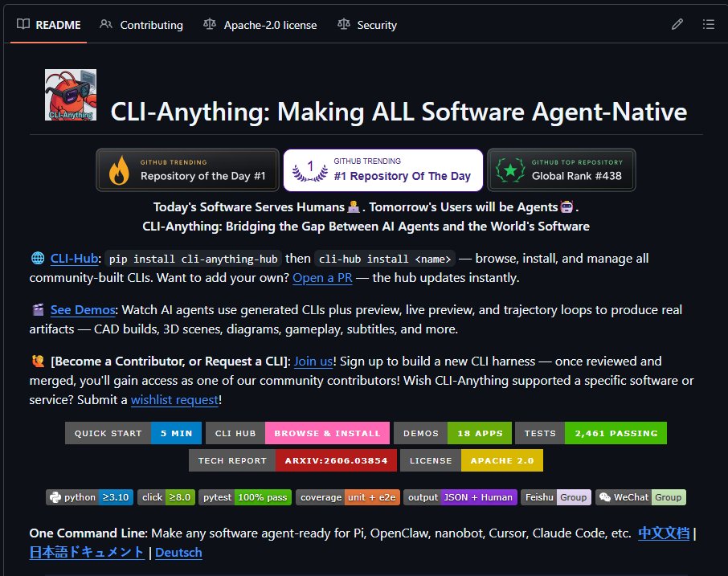Click the globe emoji before CLI-Hub
Viewport: 728px width, 576px height.
pyautogui.click(x=38, y=258)
